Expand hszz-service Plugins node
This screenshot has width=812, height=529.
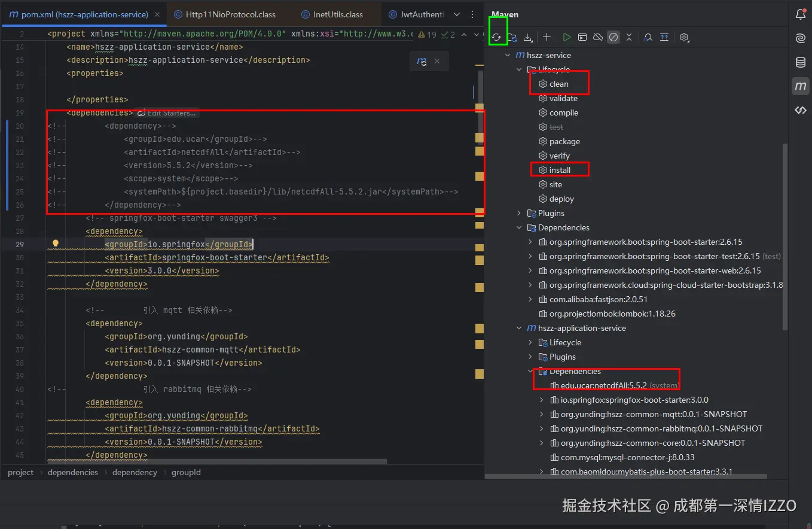(x=519, y=213)
